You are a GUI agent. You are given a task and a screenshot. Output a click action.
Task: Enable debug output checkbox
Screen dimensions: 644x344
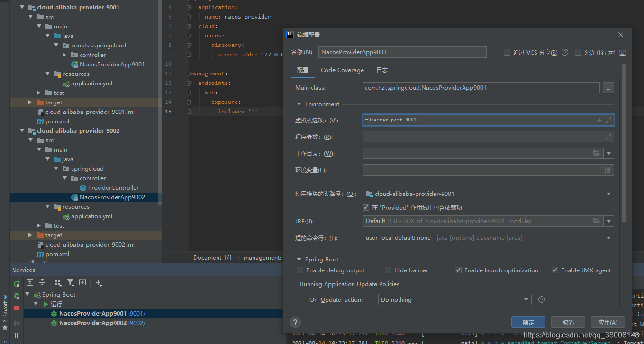click(300, 270)
